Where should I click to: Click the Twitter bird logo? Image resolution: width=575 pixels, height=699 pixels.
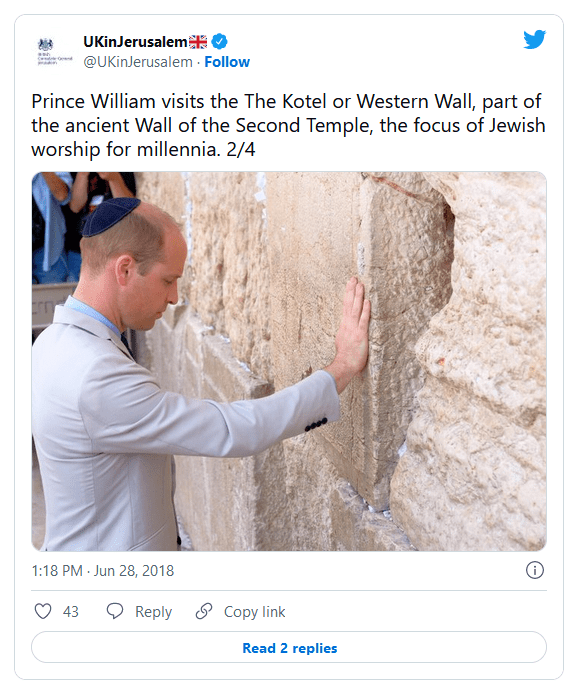point(534,39)
